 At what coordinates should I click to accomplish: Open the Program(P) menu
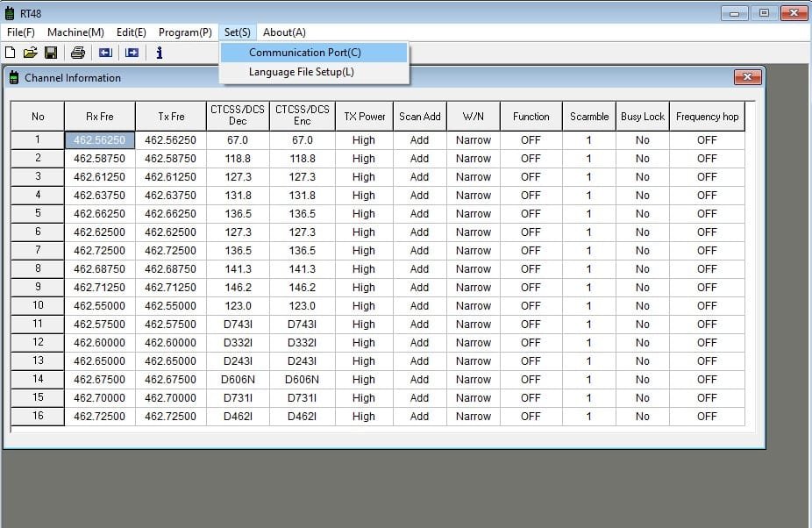pyautogui.click(x=185, y=32)
